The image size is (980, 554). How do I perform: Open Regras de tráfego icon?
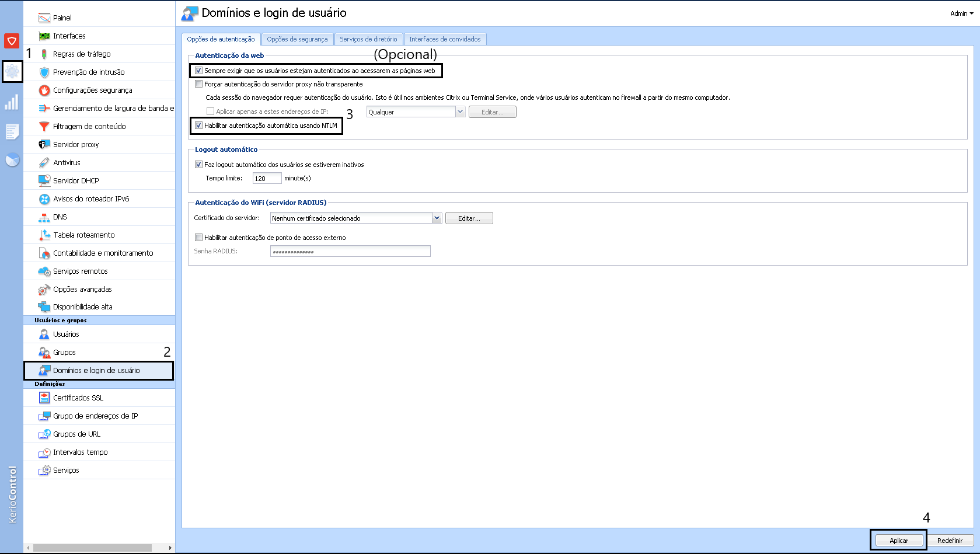coord(44,54)
